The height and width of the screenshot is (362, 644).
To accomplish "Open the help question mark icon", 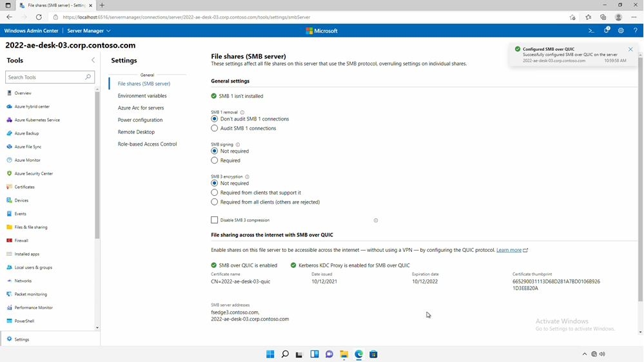I will click(x=635, y=31).
